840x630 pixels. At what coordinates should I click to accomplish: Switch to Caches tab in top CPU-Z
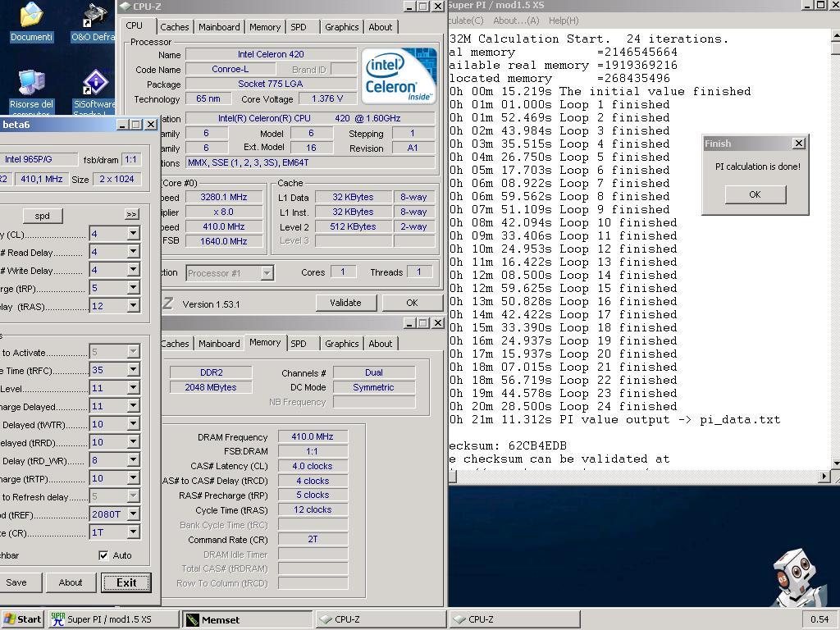[x=175, y=27]
